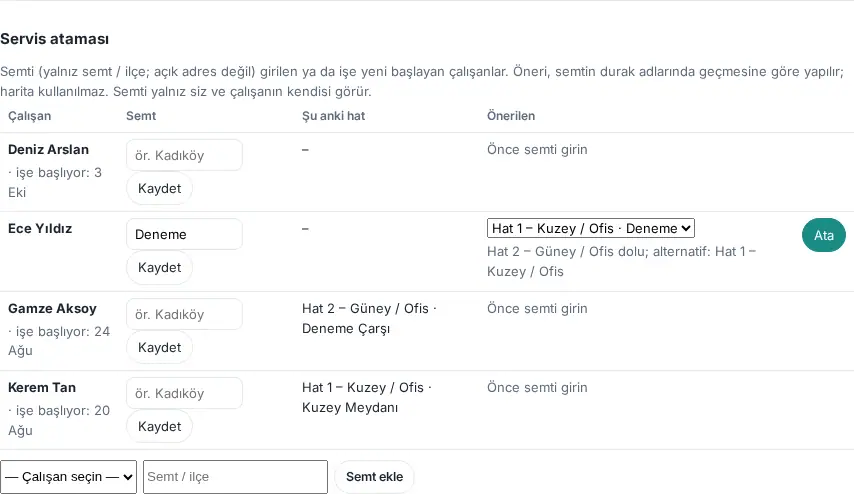Click the Şu anki hat column header

[333, 116]
